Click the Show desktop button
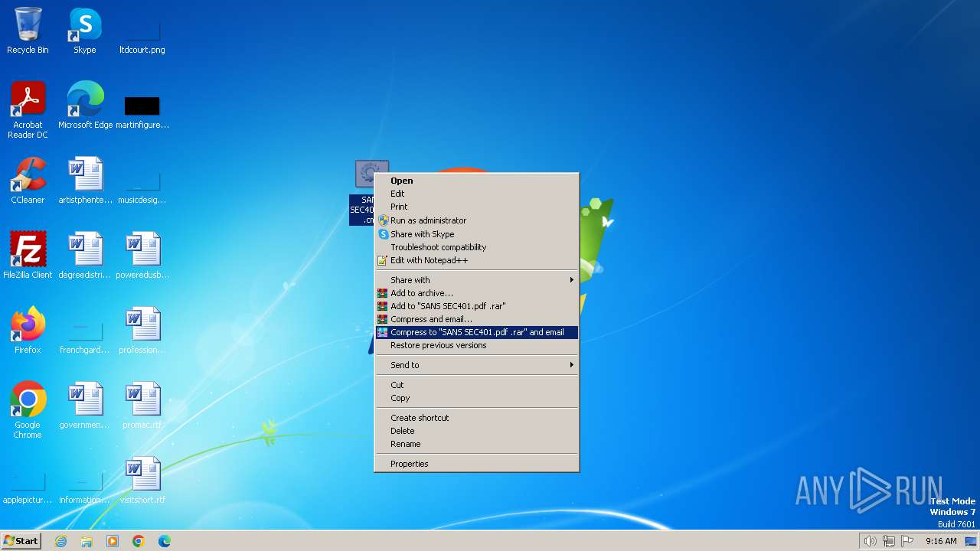Viewport: 980px width, 551px height. pos(972,541)
